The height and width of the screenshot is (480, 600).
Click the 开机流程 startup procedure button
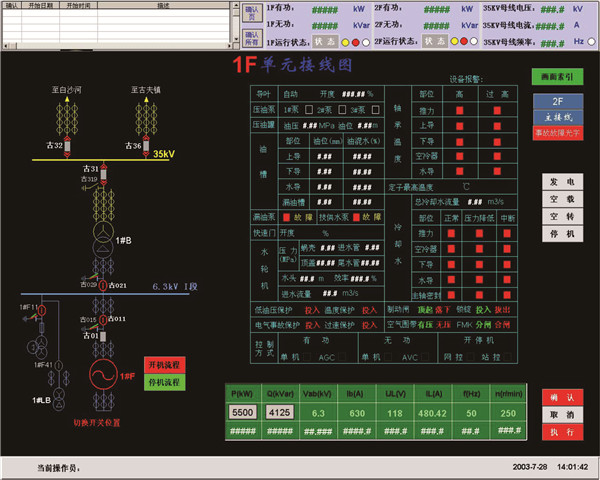click(x=163, y=364)
